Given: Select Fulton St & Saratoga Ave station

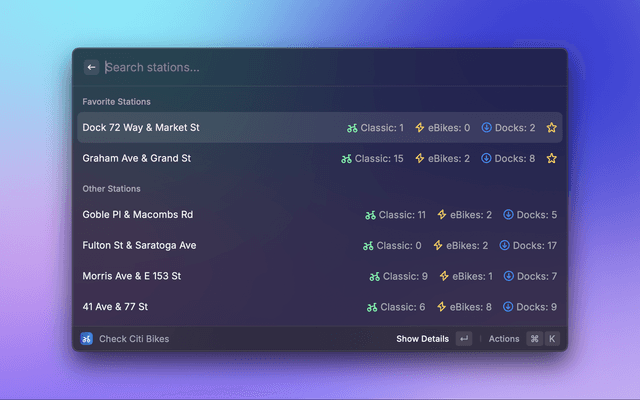Looking at the screenshot, I should tap(139, 245).
